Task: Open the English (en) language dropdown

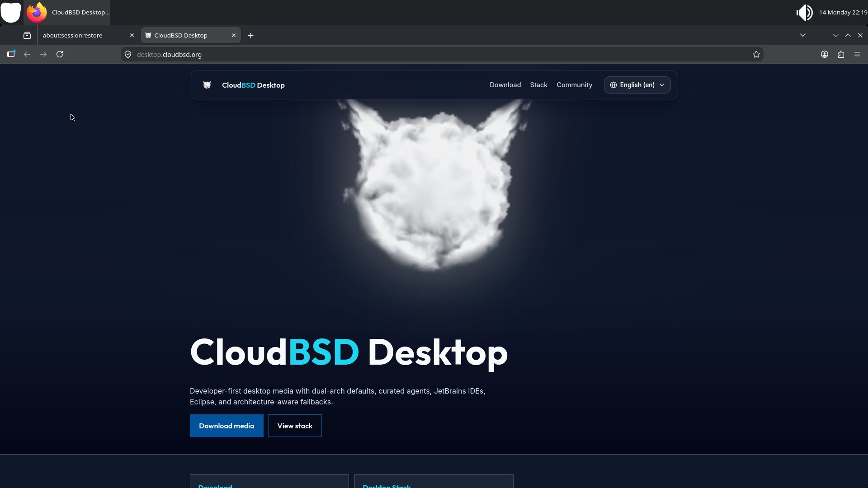Action: pyautogui.click(x=637, y=85)
